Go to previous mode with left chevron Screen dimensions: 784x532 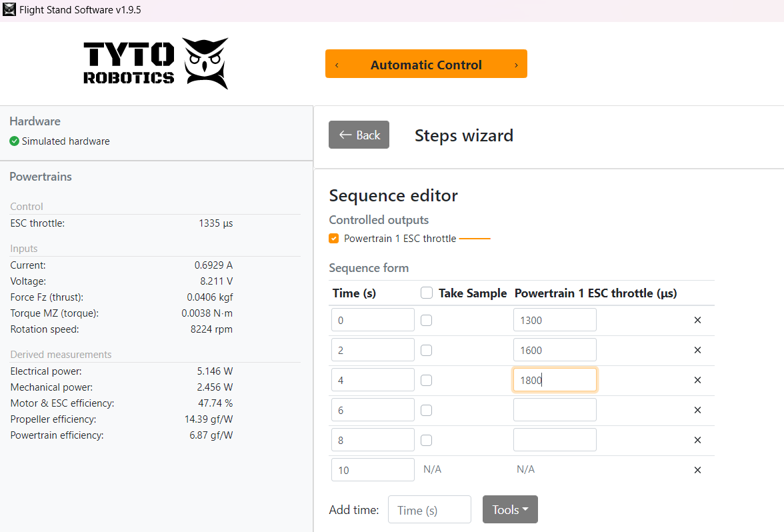pos(337,65)
